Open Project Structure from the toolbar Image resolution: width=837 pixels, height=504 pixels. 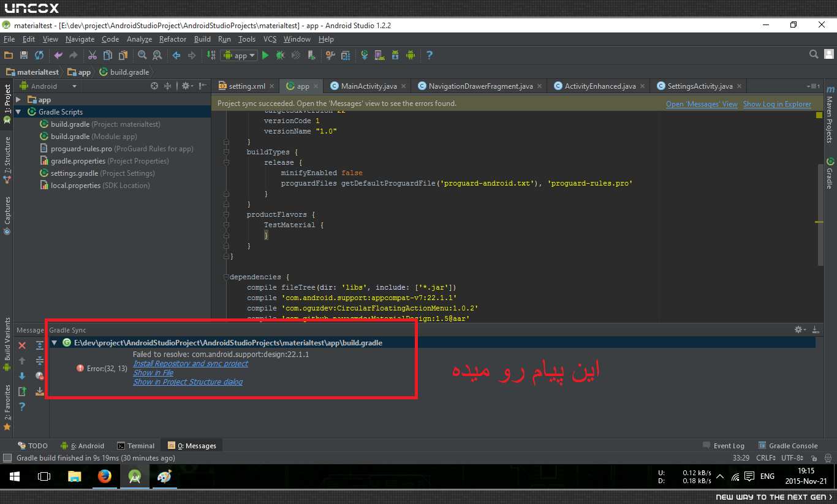click(345, 55)
